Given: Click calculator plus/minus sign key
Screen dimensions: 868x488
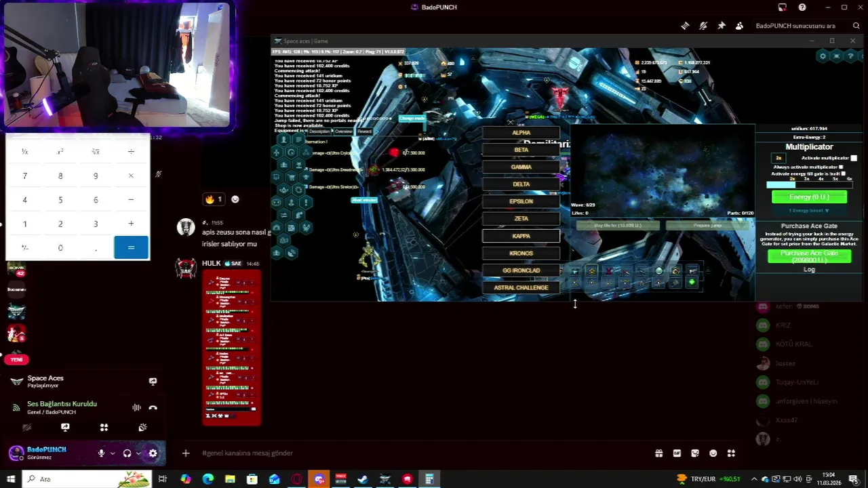Looking at the screenshot, I should click(x=24, y=248).
